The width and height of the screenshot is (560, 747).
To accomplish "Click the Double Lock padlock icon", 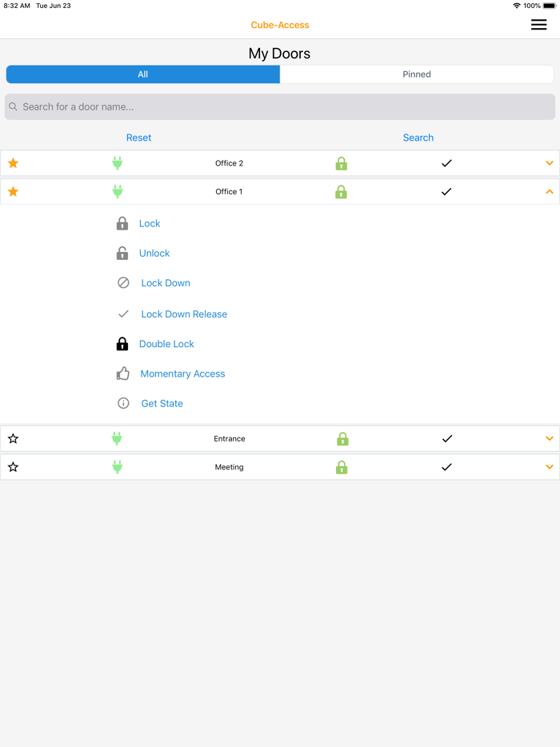I will point(122,343).
